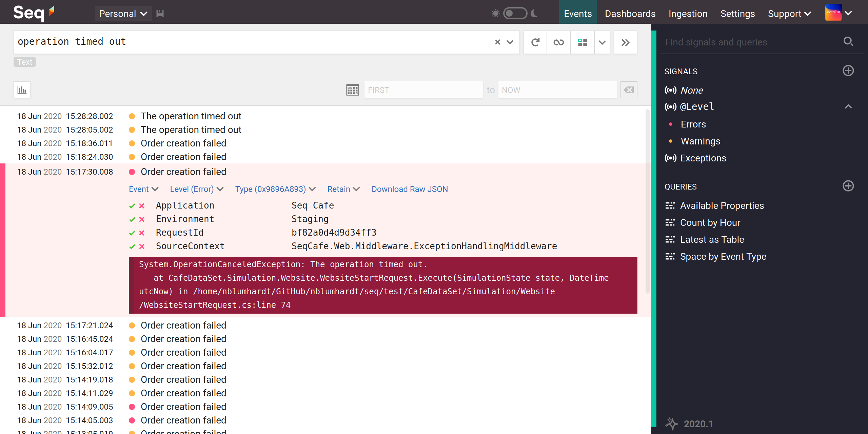Screen dimensions: 868x434
Task: Open the user account menu chevron
Action: [849, 13]
